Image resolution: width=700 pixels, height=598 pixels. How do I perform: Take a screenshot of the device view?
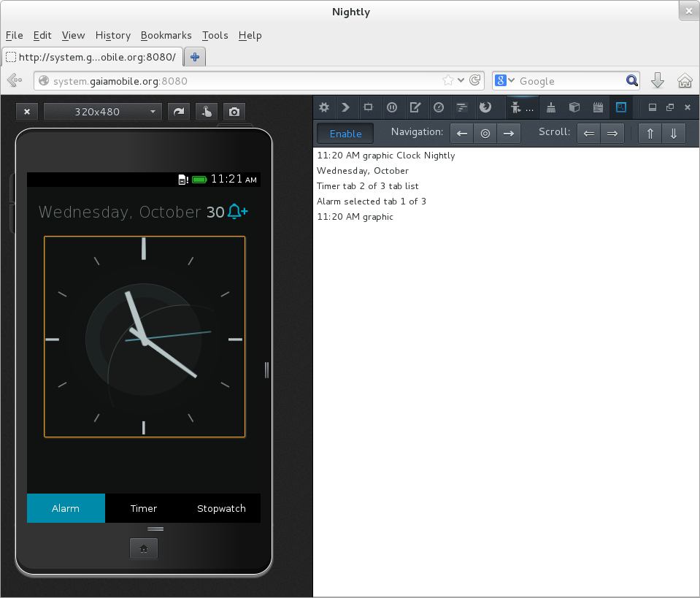pos(234,112)
